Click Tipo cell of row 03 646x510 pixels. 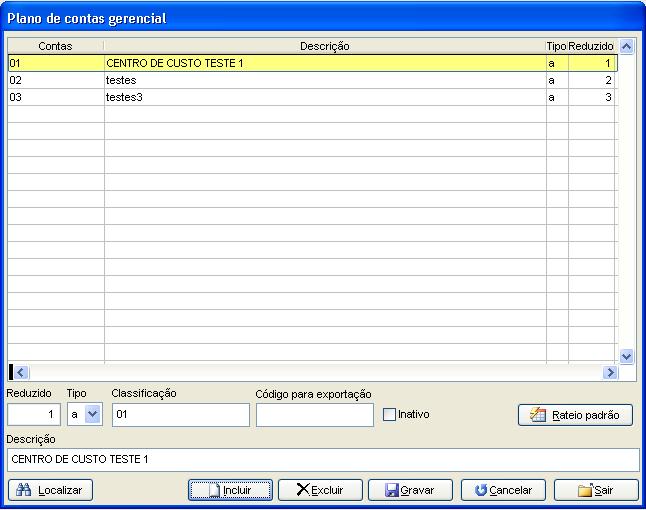pyautogui.click(x=557, y=97)
